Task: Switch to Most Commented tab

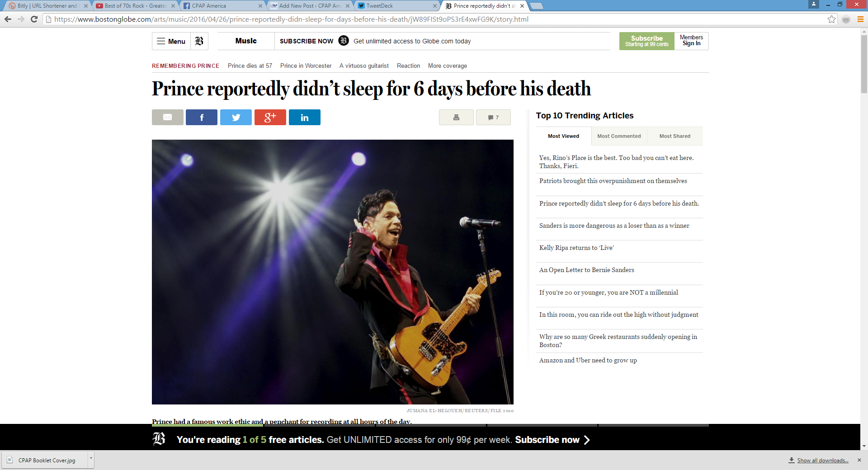Action: (x=619, y=136)
